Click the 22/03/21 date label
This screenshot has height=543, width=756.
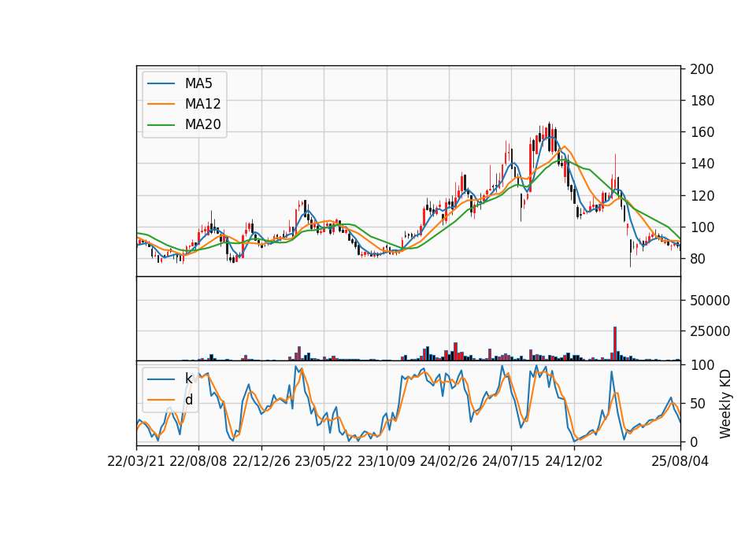[136, 461]
